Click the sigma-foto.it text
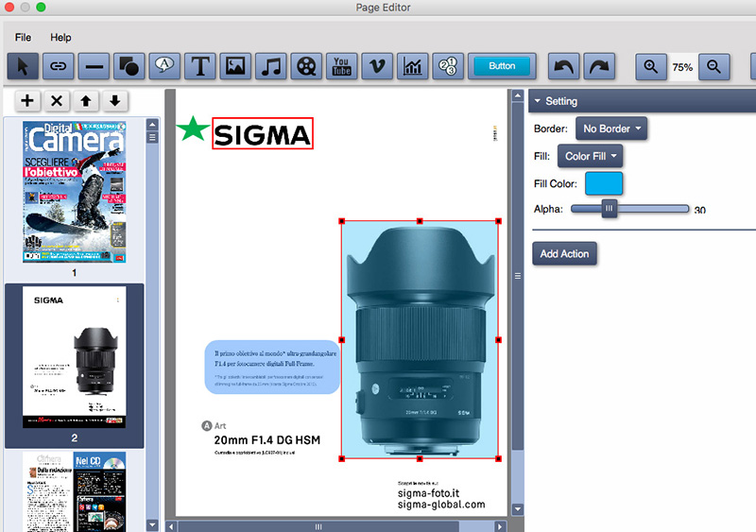Viewport: 756px width, 532px height. 428,493
